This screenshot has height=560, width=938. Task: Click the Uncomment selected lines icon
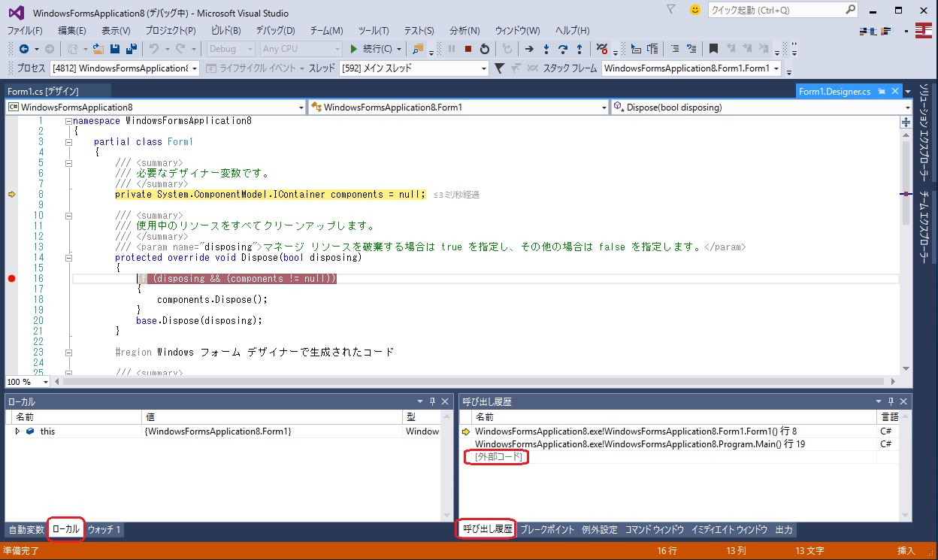691,49
